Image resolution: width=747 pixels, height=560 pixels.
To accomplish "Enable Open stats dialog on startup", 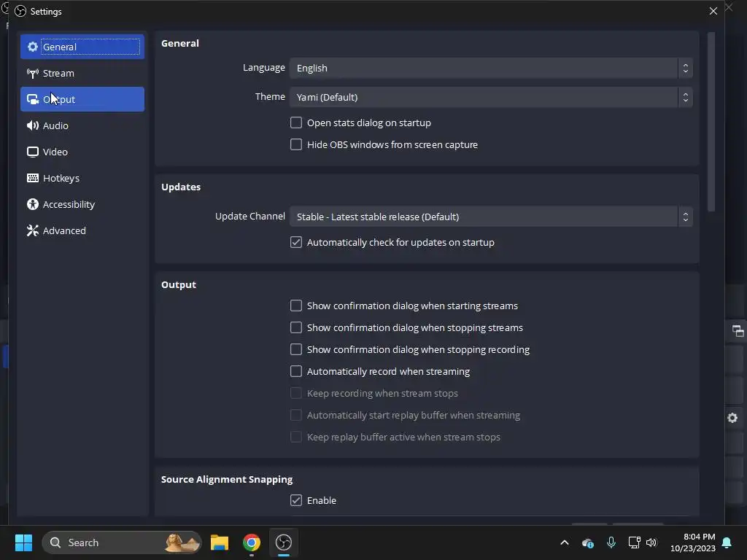I will 296,122.
